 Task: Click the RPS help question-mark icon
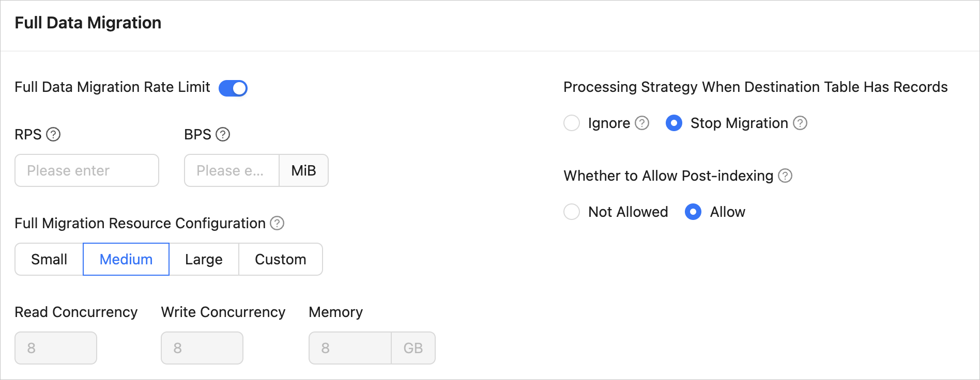pyautogui.click(x=53, y=134)
